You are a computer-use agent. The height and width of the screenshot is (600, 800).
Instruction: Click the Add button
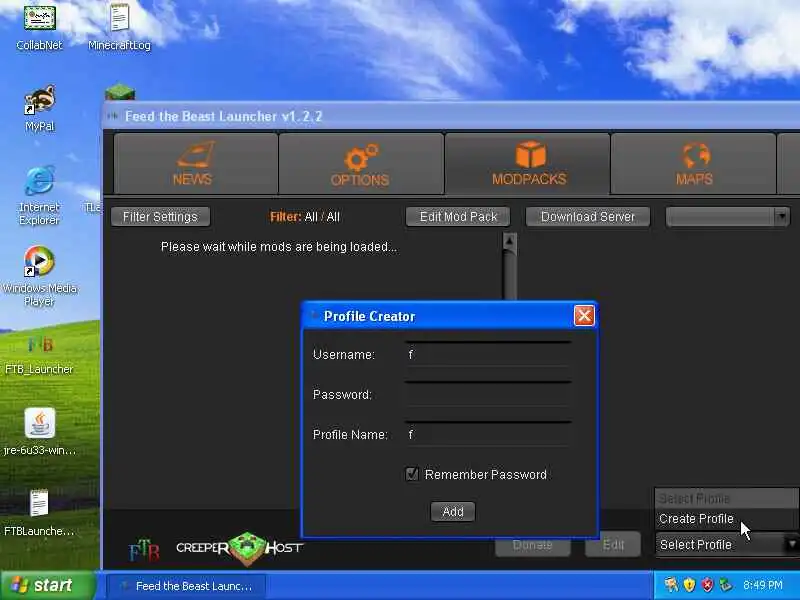click(x=453, y=512)
